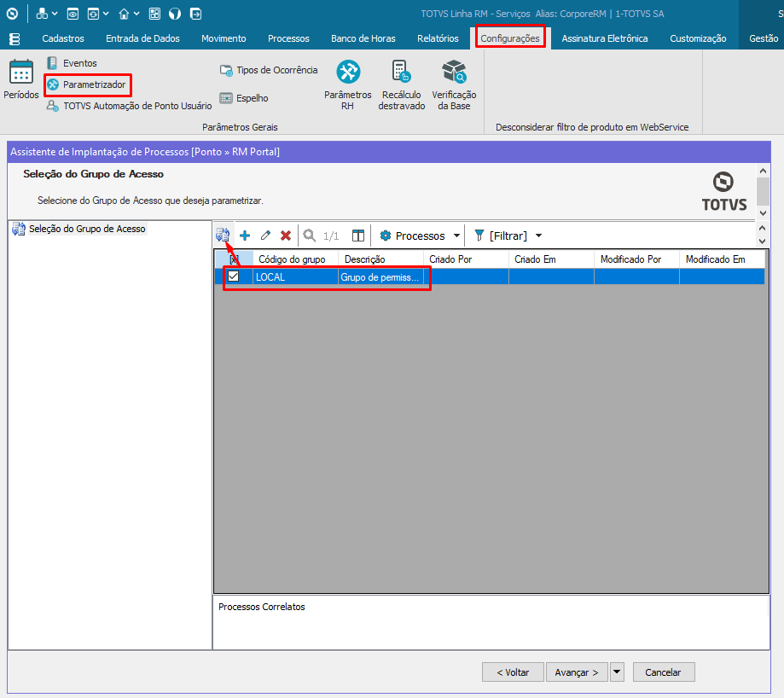The height and width of the screenshot is (698, 784).
Task: Open dropdown arrow next to Avançar
Action: pyautogui.click(x=617, y=672)
